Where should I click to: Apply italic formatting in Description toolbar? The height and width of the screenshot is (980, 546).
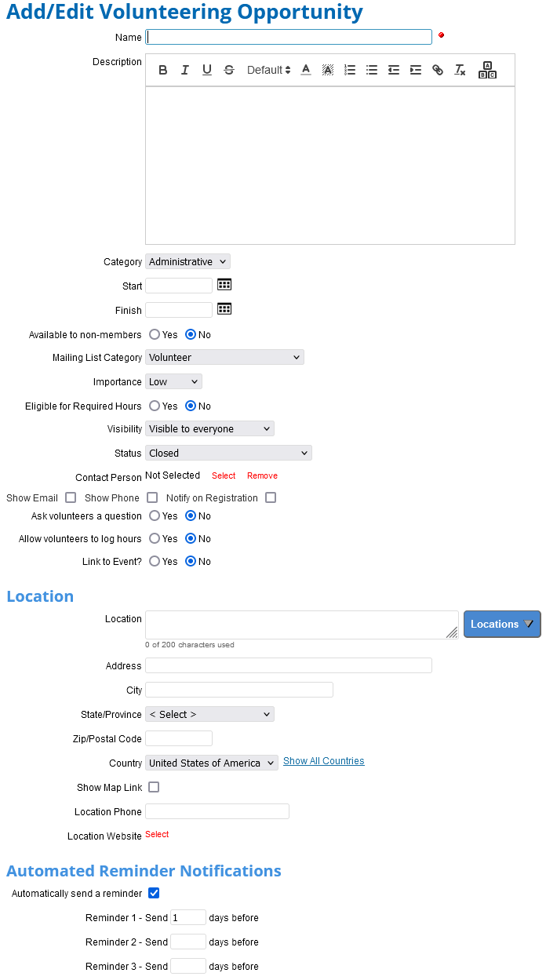coord(185,70)
